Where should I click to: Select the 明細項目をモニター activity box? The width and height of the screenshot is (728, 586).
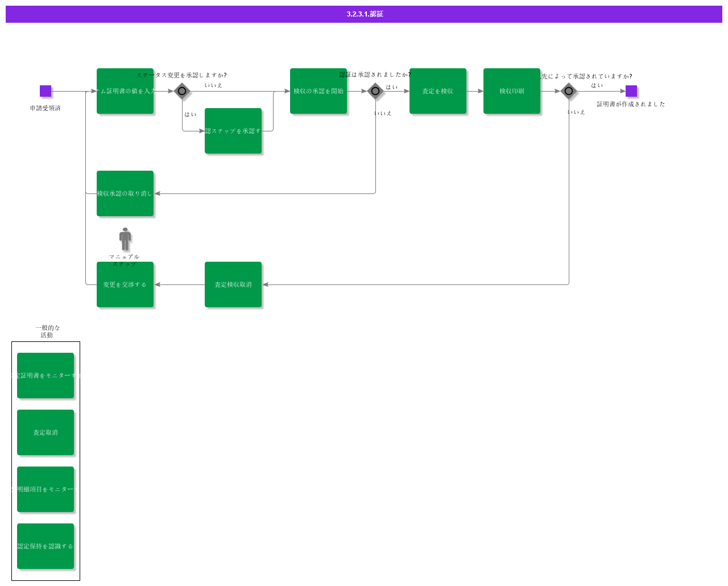(x=45, y=489)
